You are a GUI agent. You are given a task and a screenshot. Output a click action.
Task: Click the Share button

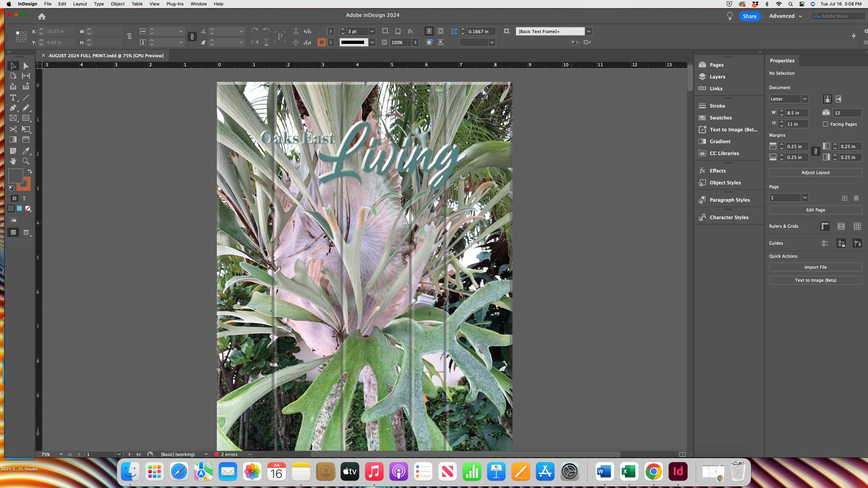[x=750, y=16]
